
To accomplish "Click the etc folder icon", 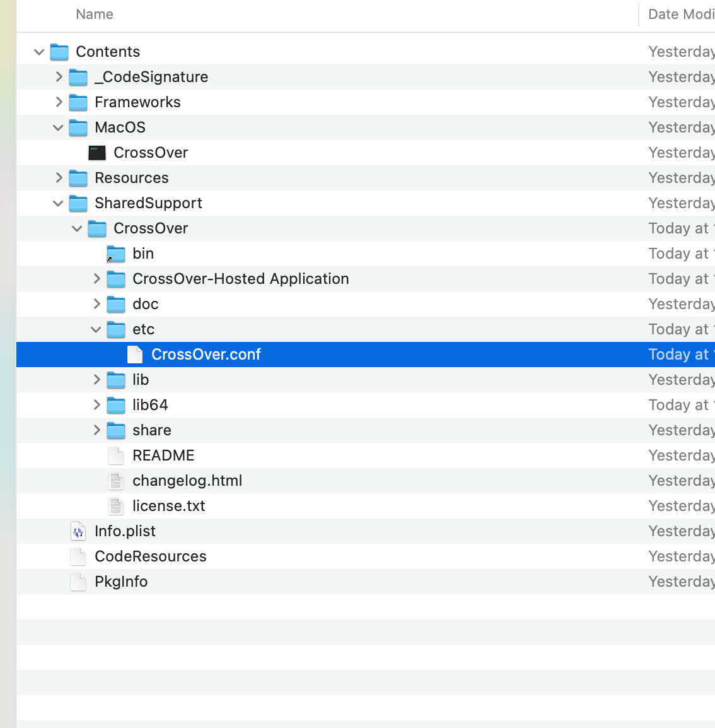I will (x=116, y=329).
